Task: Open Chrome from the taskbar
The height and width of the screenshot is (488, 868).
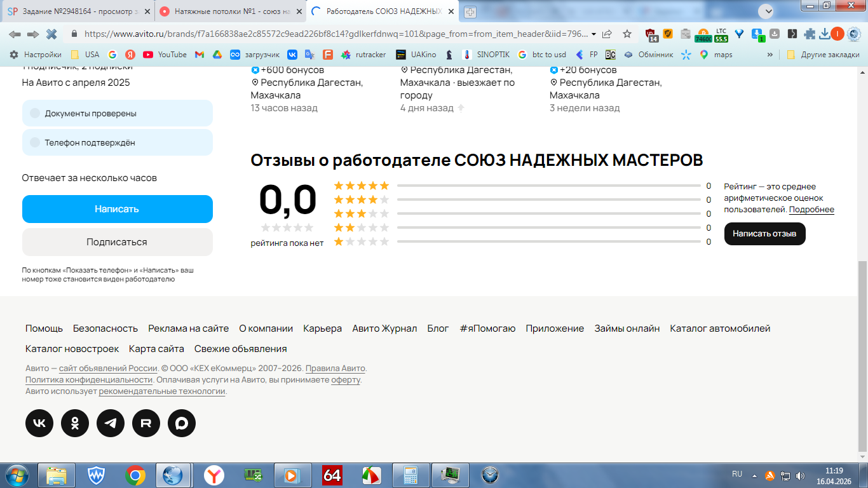Action: pyautogui.click(x=135, y=475)
